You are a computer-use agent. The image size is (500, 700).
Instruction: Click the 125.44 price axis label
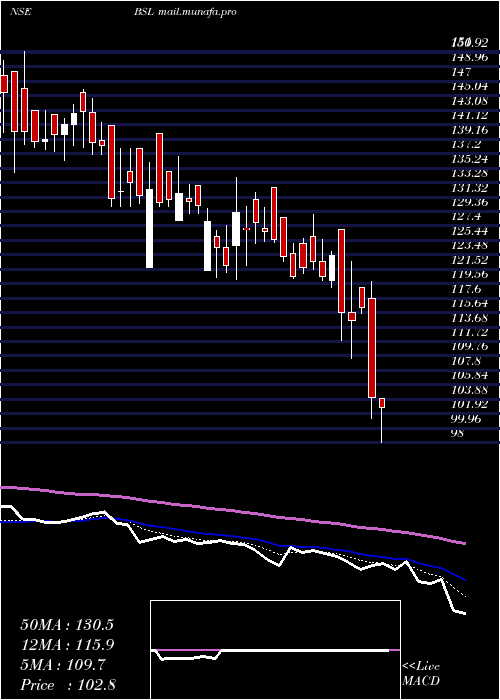[x=469, y=231]
